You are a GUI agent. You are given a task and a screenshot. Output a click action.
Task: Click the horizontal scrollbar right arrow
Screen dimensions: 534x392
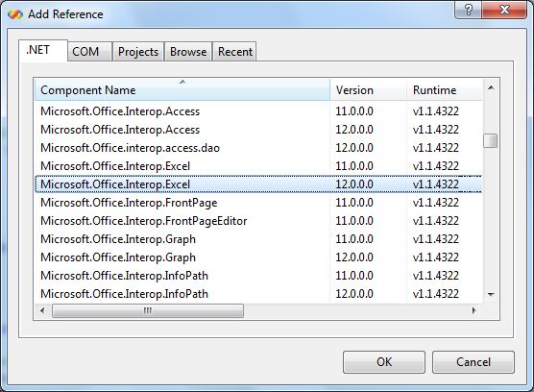coord(473,310)
